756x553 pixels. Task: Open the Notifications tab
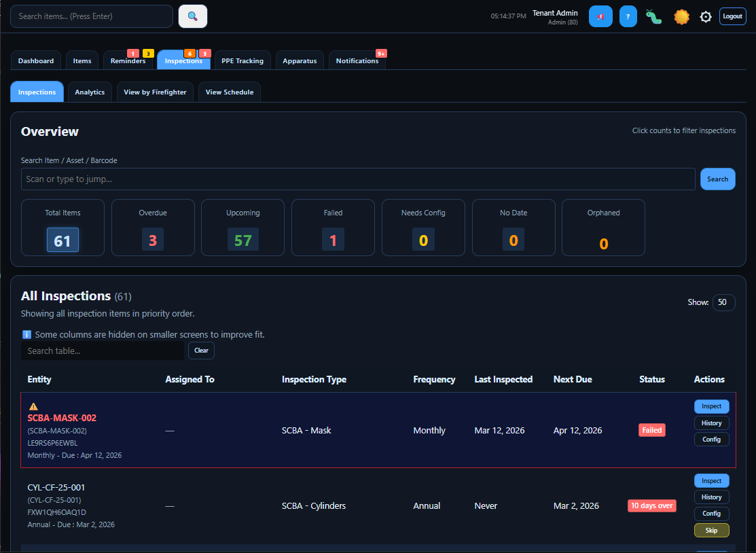tap(357, 60)
